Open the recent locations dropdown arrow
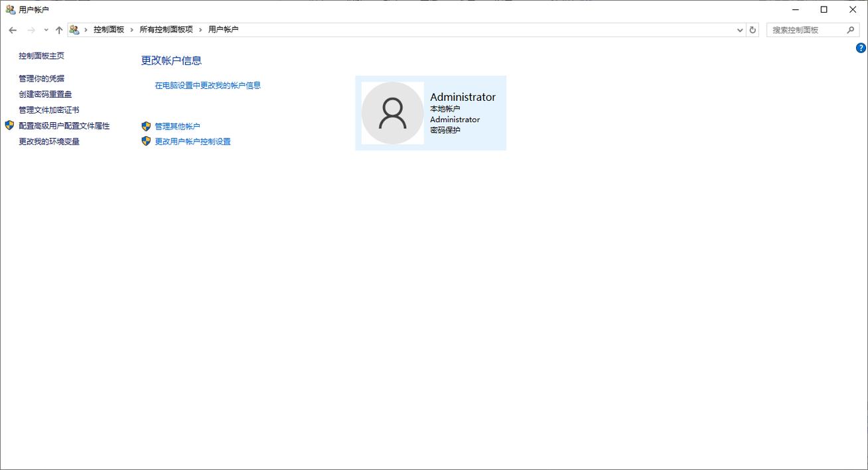The height and width of the screenshot is (470, 868). (x=46, y=30)
